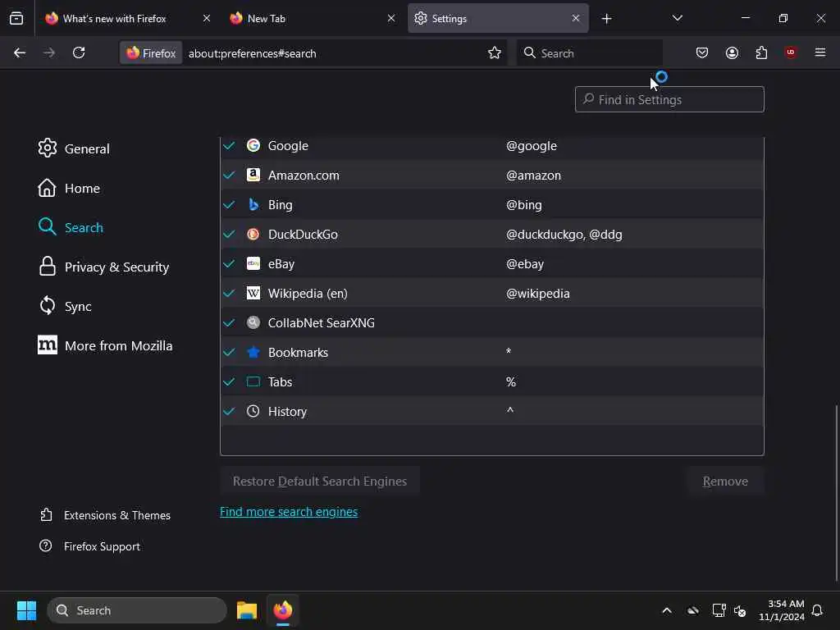Go back with the back arrow
The image size is (840, 630).
20,53
